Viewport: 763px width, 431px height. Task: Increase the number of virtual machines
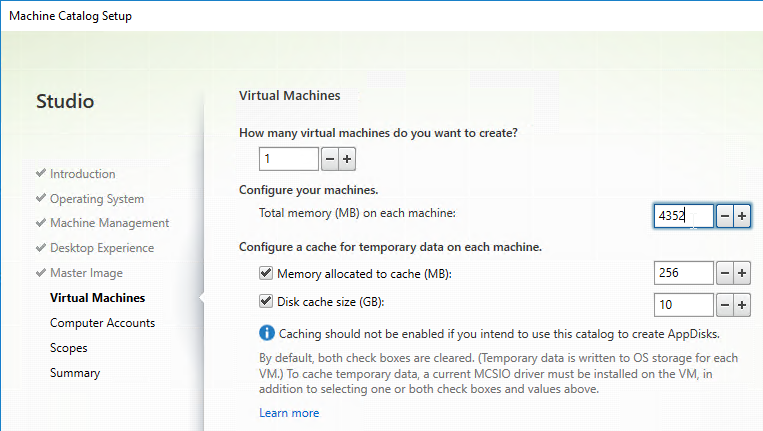tap(347, 159)
